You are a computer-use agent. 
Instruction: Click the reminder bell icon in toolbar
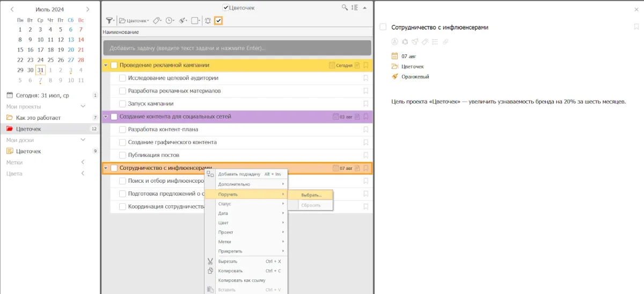tap(208, 21)
